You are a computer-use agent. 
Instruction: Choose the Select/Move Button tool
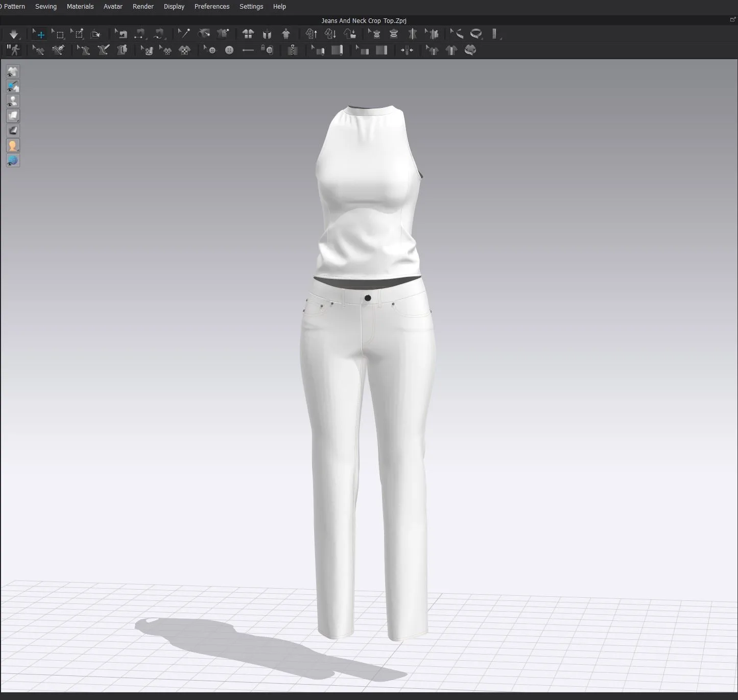tap(210, 50)
